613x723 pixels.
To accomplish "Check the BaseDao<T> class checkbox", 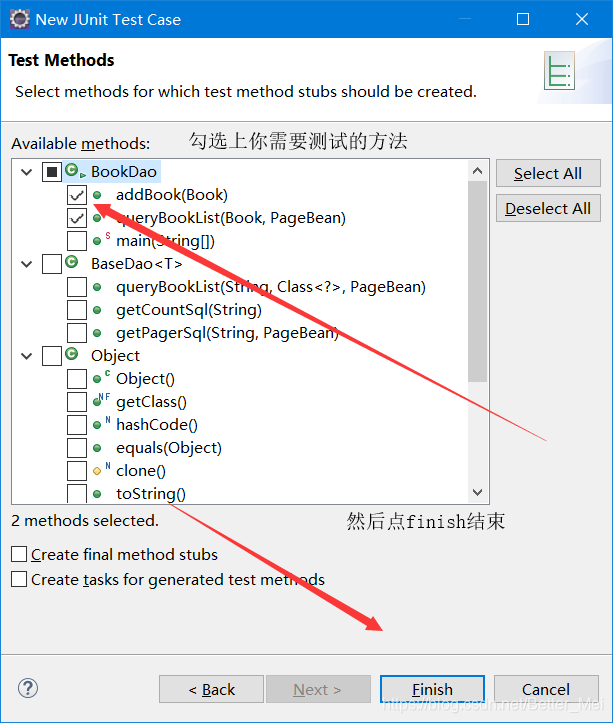I will [52, 264].
